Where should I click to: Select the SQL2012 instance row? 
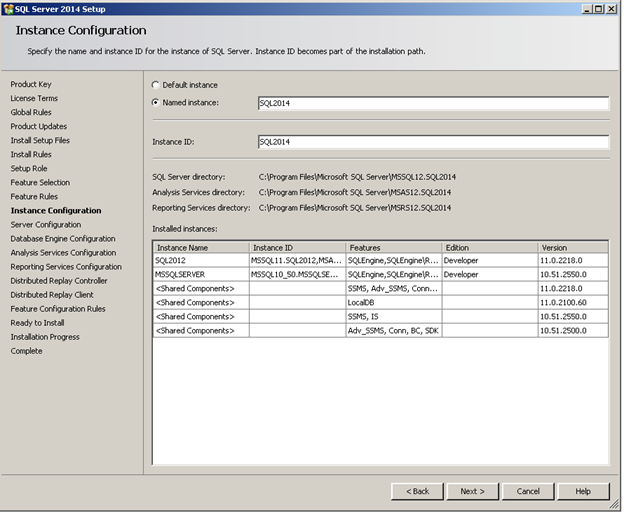381,260
